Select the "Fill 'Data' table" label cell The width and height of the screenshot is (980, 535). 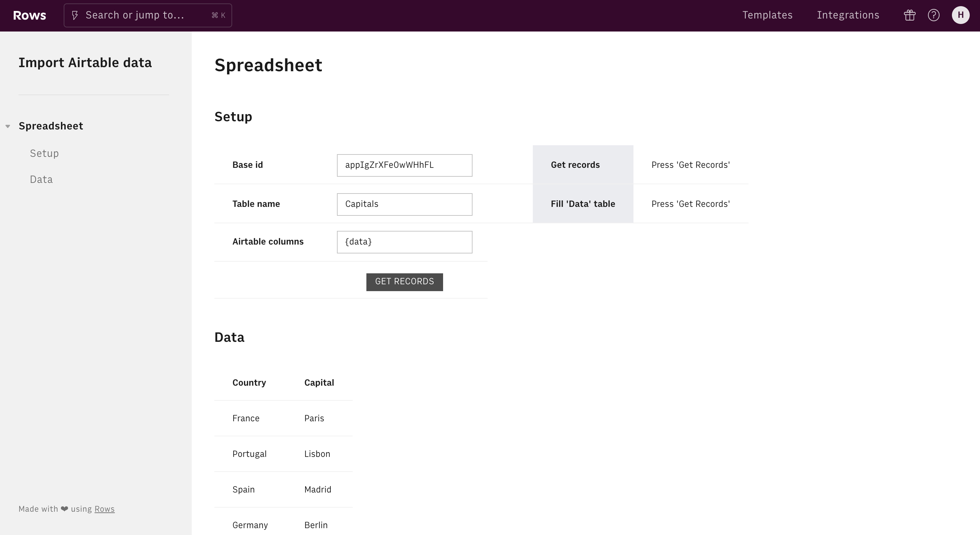[583, 204]
